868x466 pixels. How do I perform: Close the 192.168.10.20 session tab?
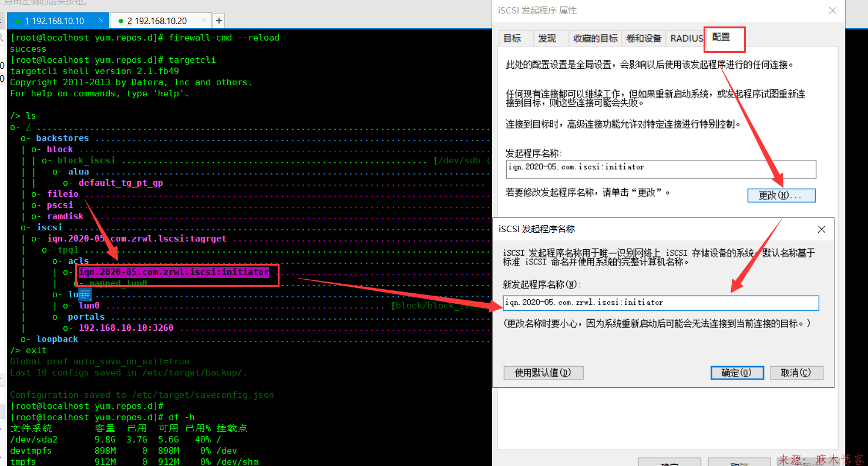(204, 21)
